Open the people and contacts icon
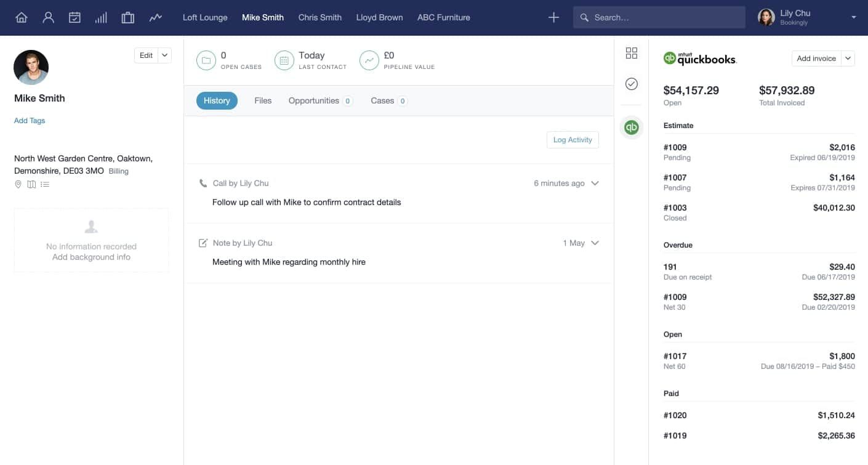Image resolution: width=868 pixels, height=465 pixels. click(48, 17)
